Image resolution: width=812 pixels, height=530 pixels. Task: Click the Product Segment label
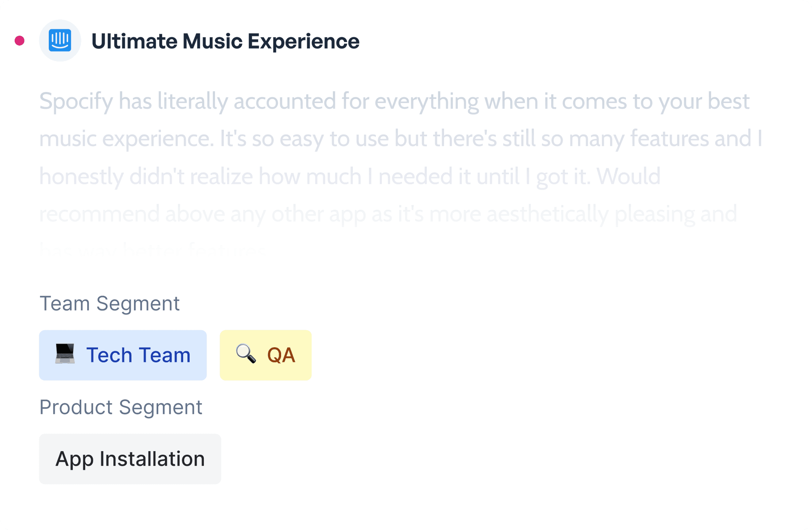click(121, 407)
